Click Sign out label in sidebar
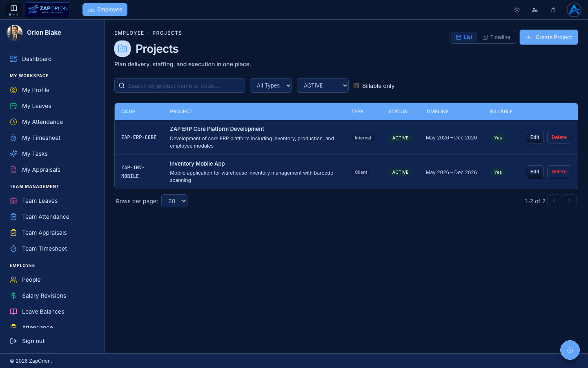Viewport: 588px width, 368px height. point(33,341)
